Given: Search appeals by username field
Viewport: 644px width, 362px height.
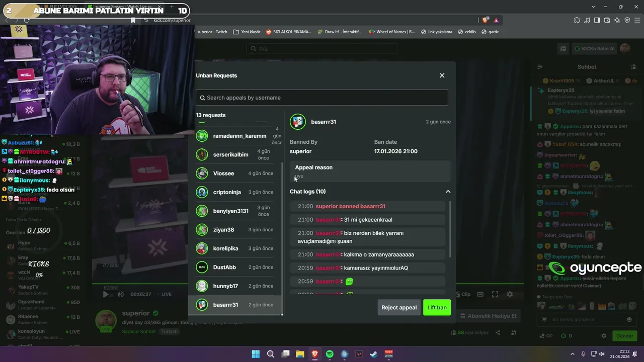Looking at the screenshot, I should coord(322,98).
